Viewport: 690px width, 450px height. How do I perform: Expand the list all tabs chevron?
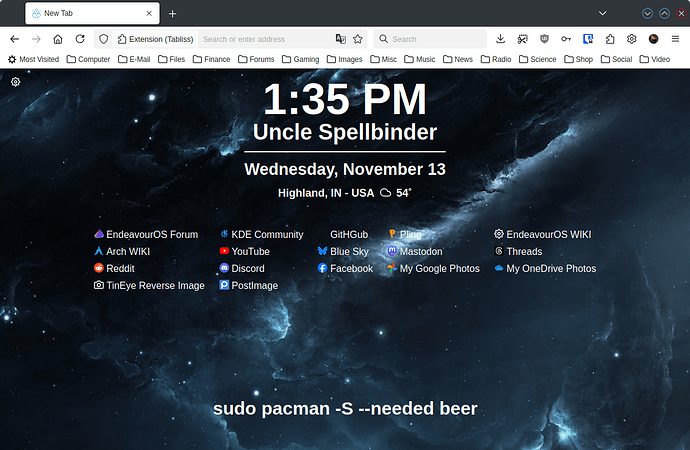[602, 13]
